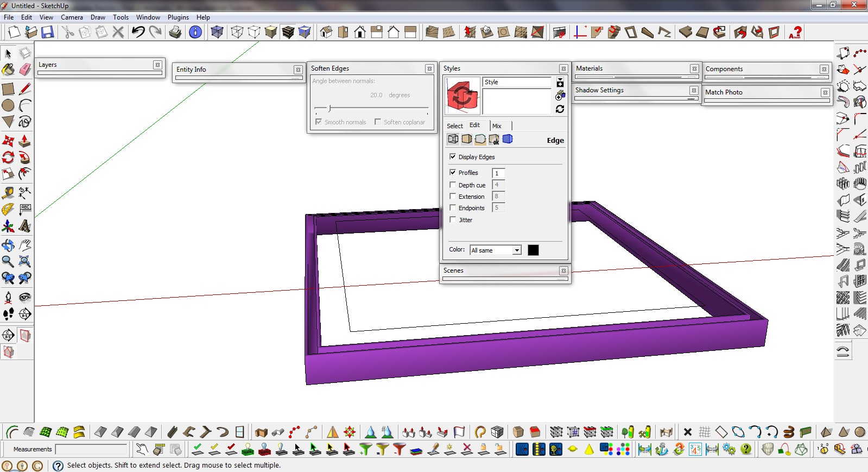Uncheck the Profiles checkbox
The width and height of the screenshot is (868, 472).
453,172
